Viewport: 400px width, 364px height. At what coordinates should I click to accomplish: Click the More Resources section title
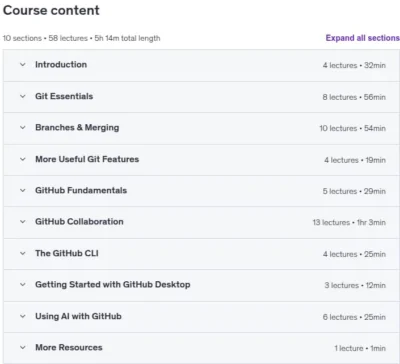[69, 348]
